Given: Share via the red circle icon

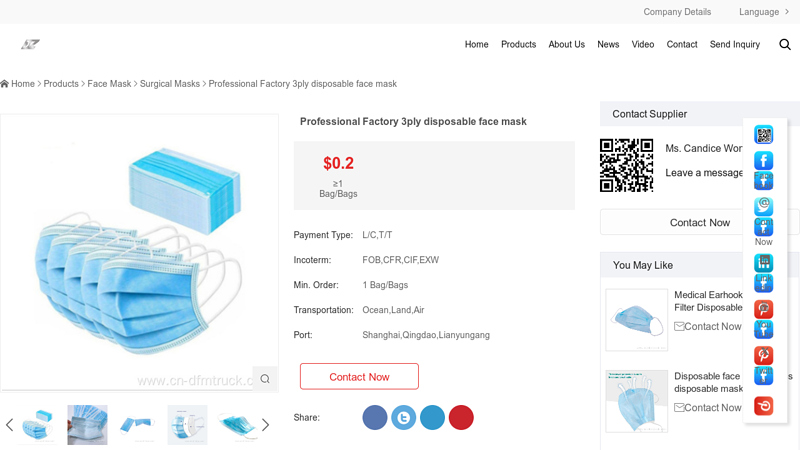Looking at the screenshot, I should point(461,417).
